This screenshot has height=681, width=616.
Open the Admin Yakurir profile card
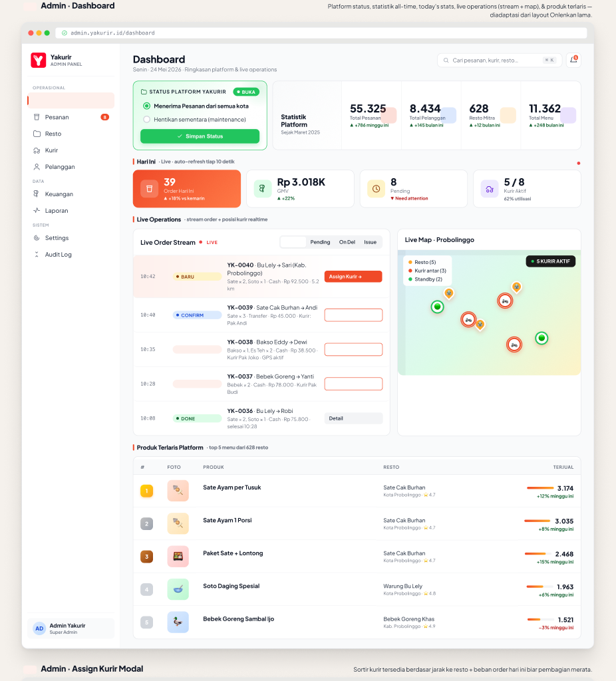pos(71,628)
